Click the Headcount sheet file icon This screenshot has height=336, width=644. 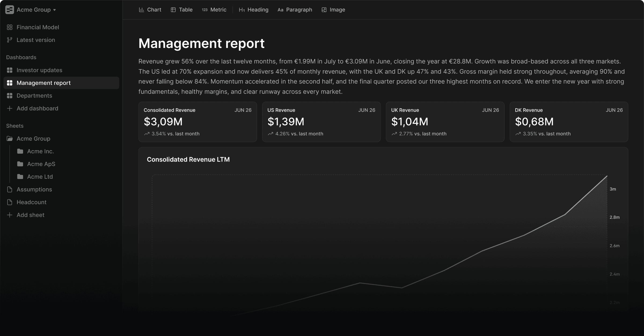tap(10, 202)
